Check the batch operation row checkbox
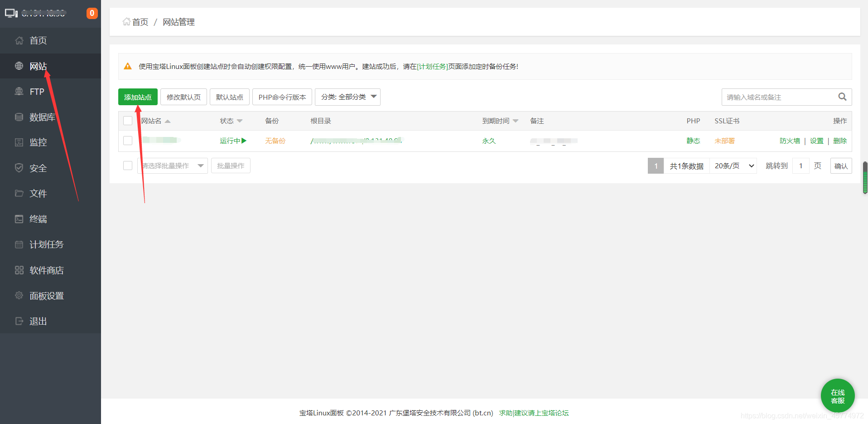Image resolution: width=868 pixels, height=424 pixels. [128, 166]
